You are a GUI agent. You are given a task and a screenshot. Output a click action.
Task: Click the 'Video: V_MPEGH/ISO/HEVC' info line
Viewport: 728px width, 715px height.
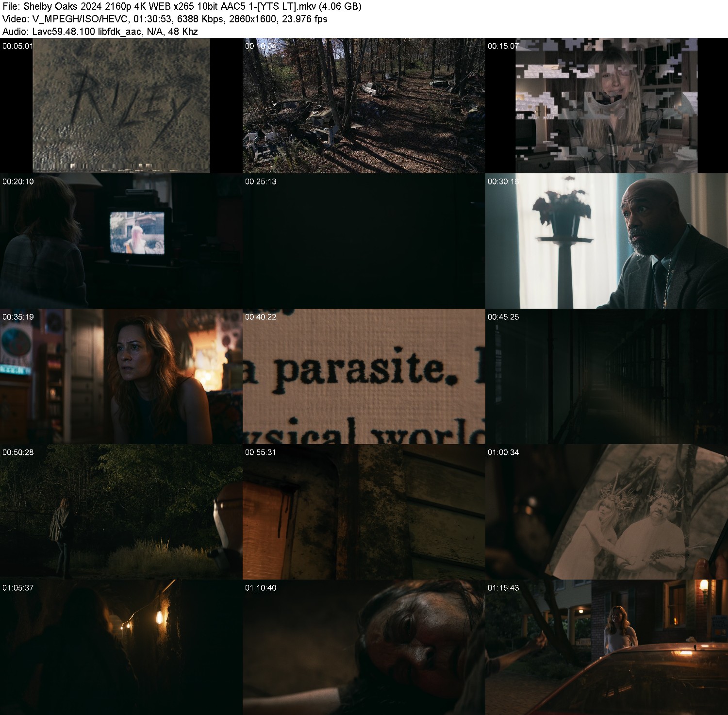tap(165, 19)
